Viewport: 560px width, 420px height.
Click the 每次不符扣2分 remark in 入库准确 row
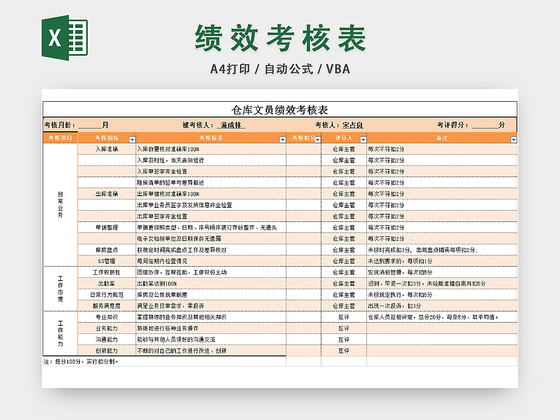point(442,149)
